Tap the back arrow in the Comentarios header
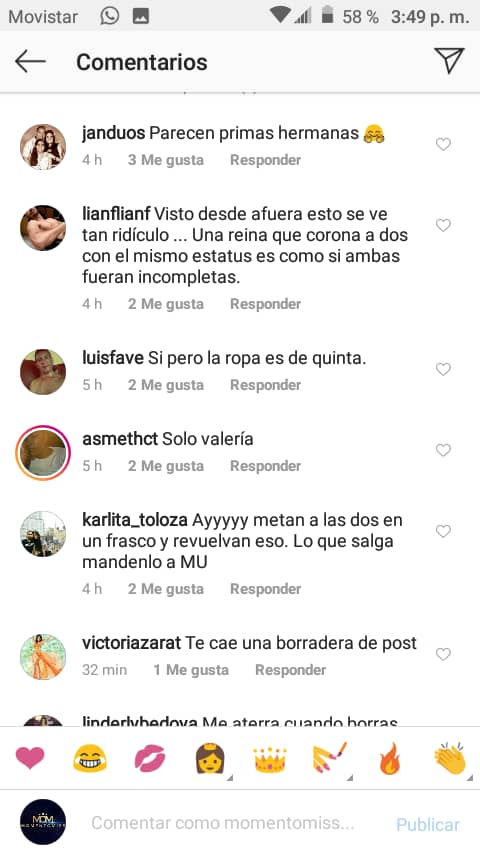The width and height of the screenshot is (480, 854). click(30, 62)
